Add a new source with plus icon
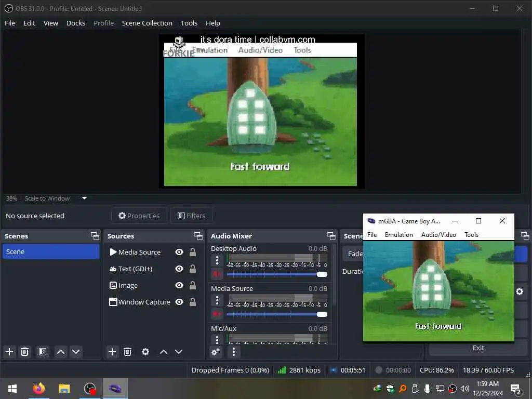This screenshot has width=532, height=399. (x=112, y=352)
